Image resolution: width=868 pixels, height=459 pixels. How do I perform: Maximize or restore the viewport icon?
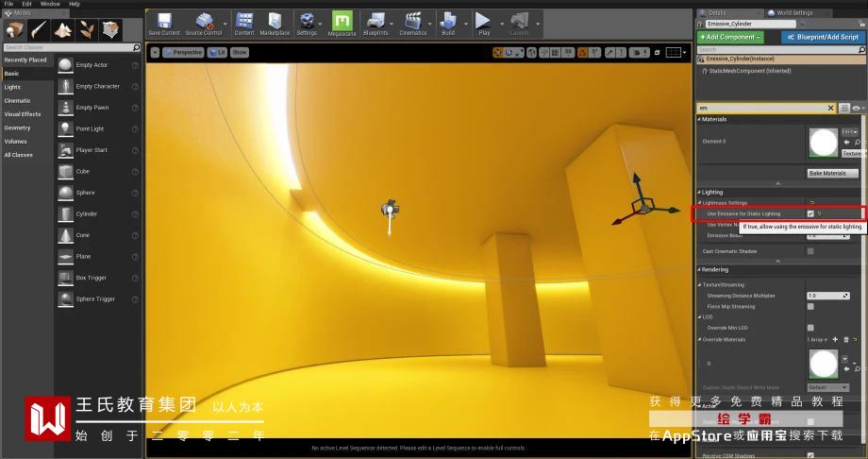coord(657,53)
